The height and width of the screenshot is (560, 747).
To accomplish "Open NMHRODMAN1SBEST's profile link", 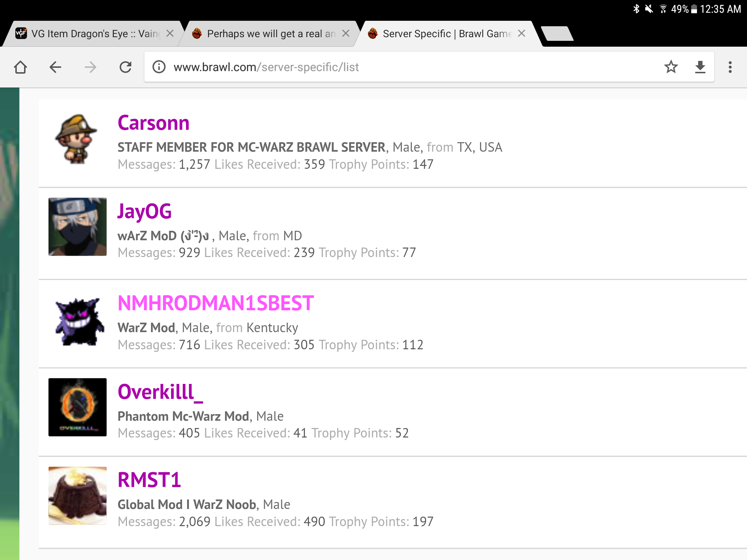I will click(216, 303).
